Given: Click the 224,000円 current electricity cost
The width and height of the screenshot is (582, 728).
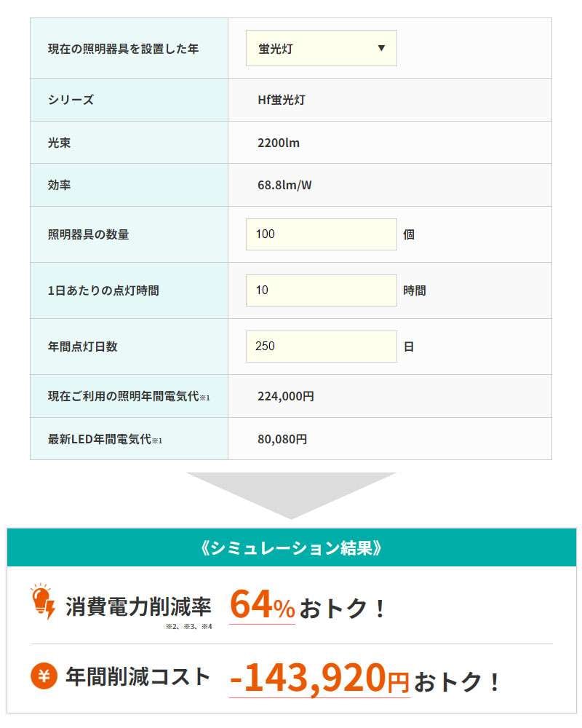Looking at the screenshot, I should pyautogui.click(x=286, y=396).
